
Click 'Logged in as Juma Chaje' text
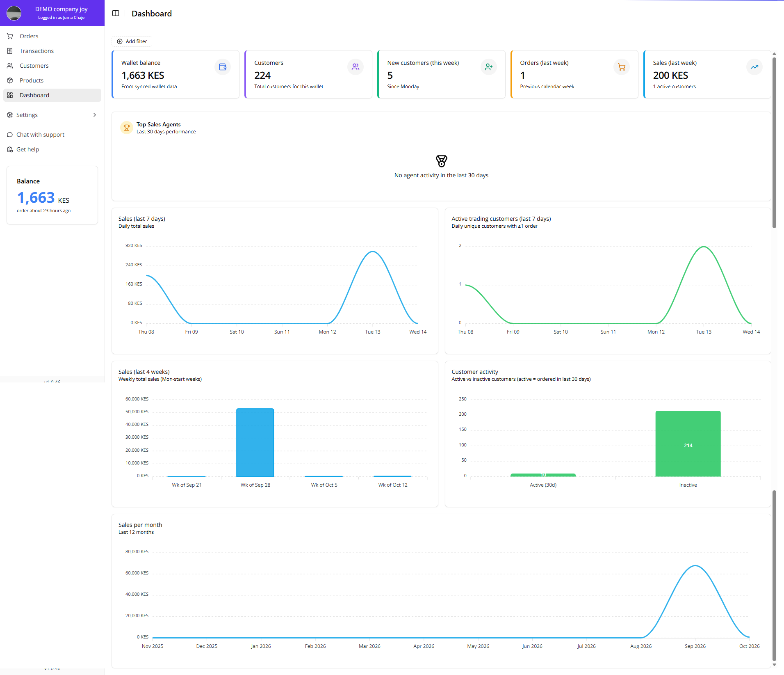(x=61, y=18)
